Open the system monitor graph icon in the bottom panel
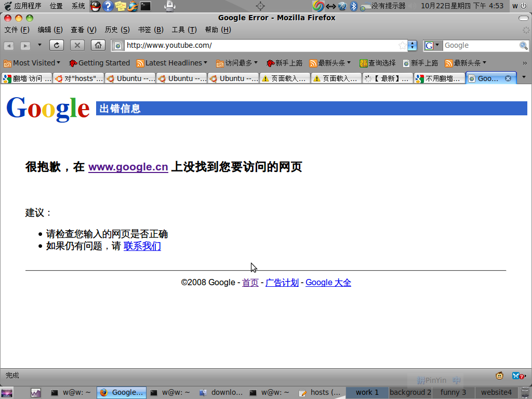Image resolution: width=532 pixels, height=399 pixels. [36, 393]
